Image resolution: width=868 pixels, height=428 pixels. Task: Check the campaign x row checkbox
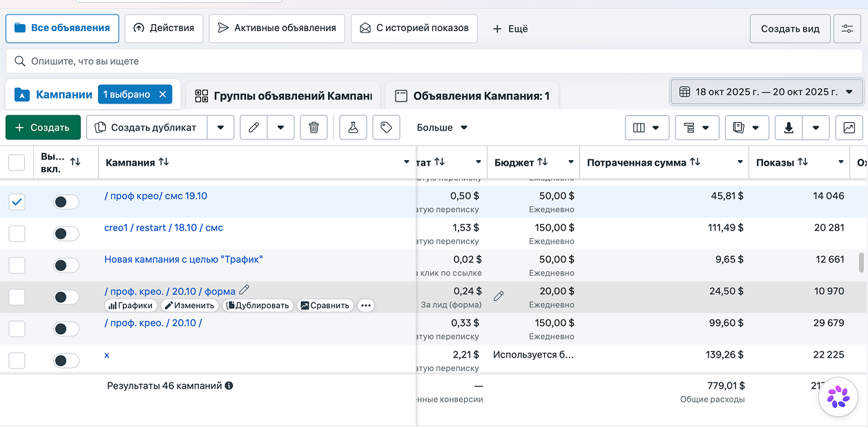click(x=17, y=360)
